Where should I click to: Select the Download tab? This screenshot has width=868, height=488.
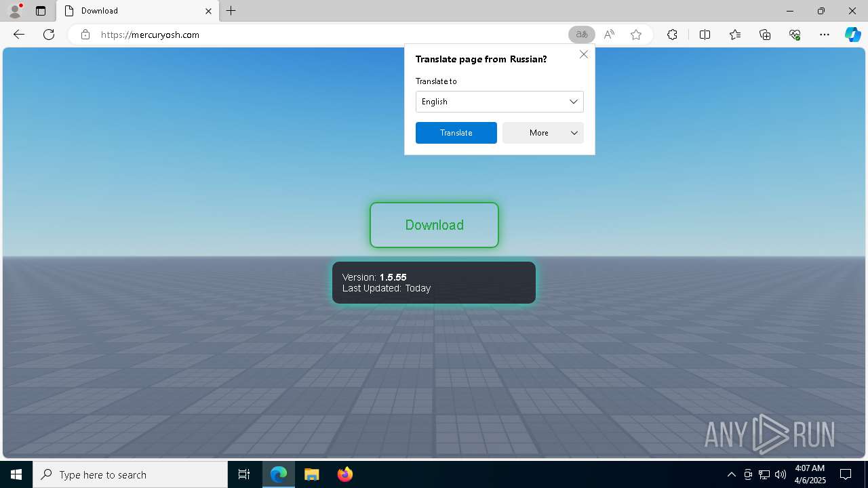138,11
